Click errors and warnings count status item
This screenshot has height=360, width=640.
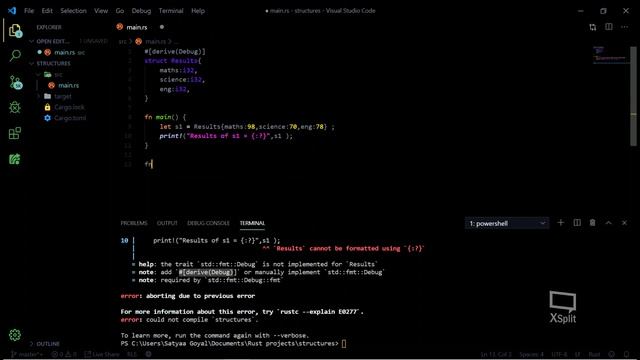[x=64, y=354]
